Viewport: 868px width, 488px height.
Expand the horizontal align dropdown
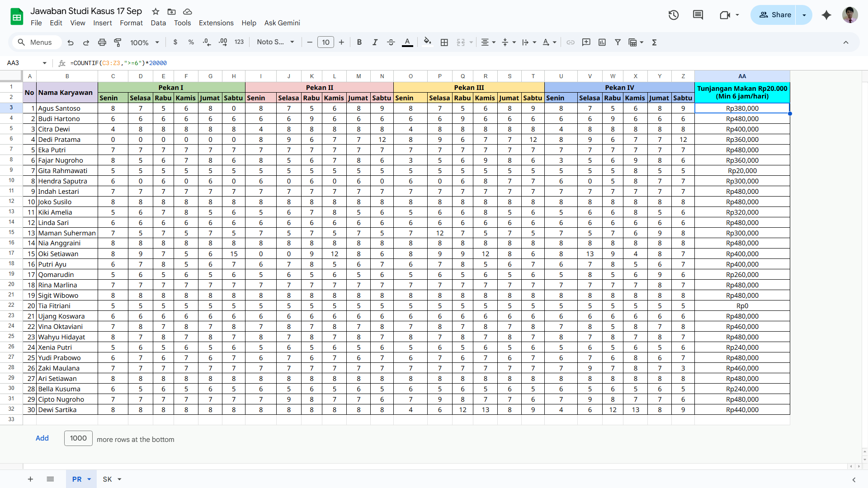click(x=488, y=42)
